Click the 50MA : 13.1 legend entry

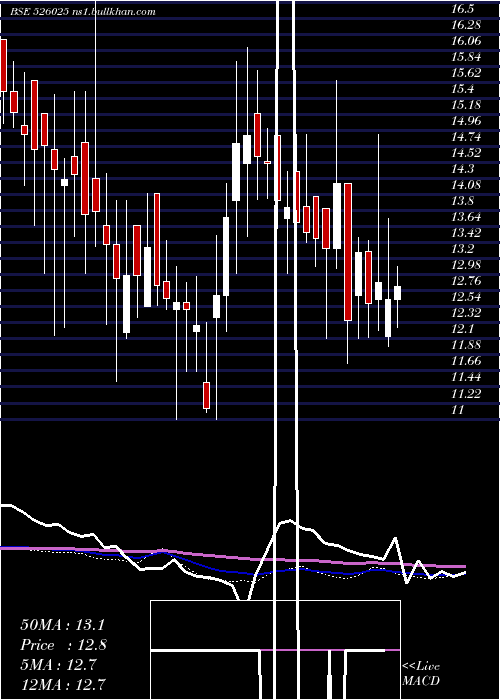[x=62, y=625]
